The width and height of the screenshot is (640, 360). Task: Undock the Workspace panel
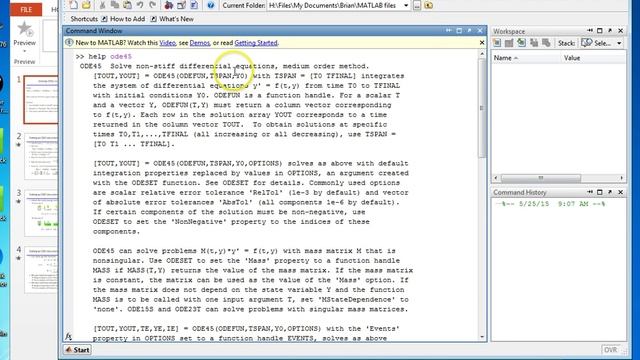610,31
